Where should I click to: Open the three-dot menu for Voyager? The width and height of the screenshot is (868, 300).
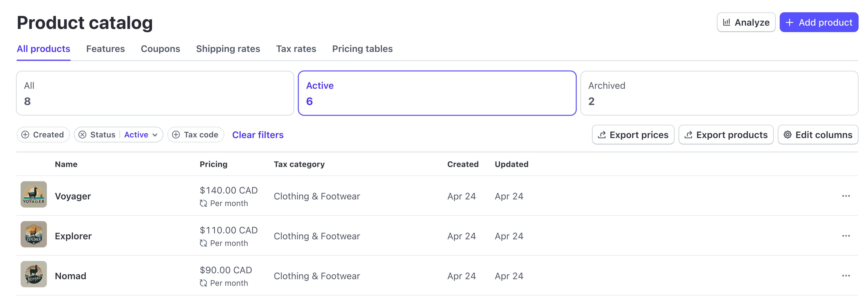tap(846, 196)
